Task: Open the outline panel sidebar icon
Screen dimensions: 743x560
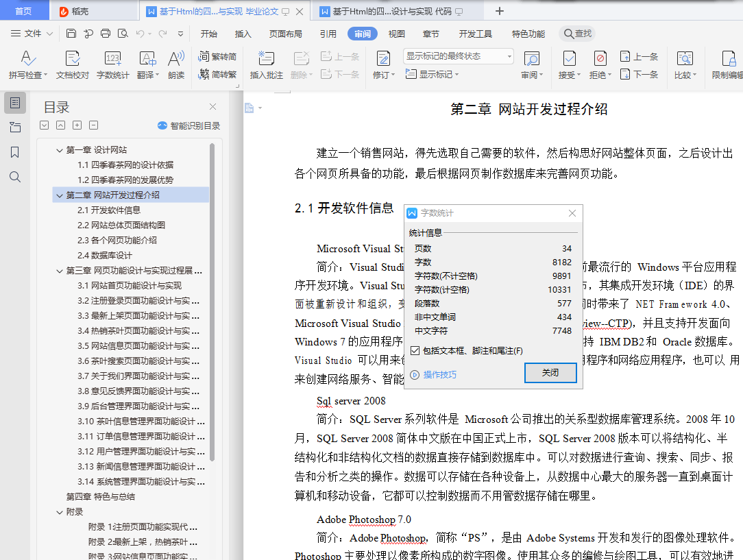Action: coord(14,103)
